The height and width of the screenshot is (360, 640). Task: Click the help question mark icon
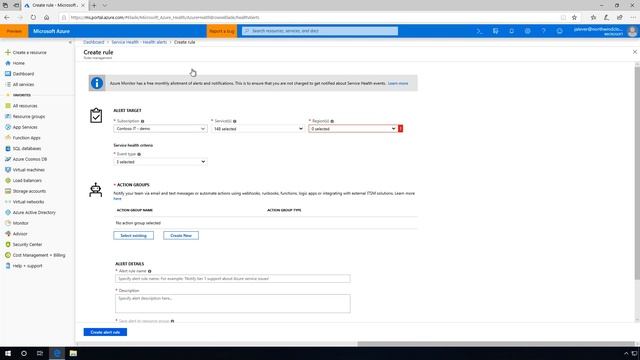543,31
